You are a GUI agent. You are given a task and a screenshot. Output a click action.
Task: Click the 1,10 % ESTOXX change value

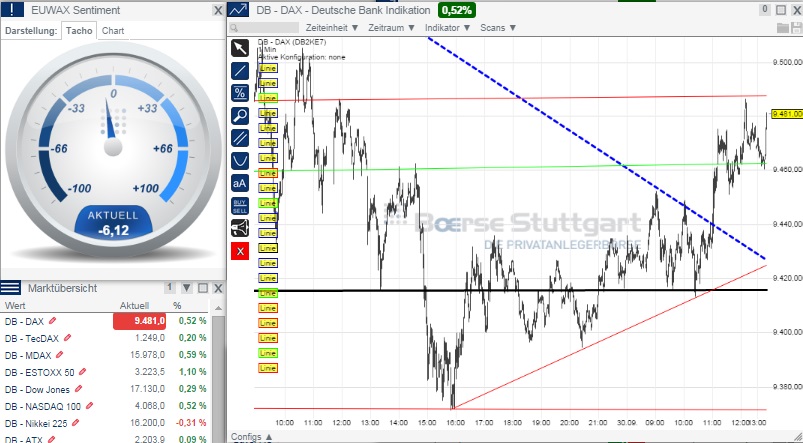coord(193,372)
